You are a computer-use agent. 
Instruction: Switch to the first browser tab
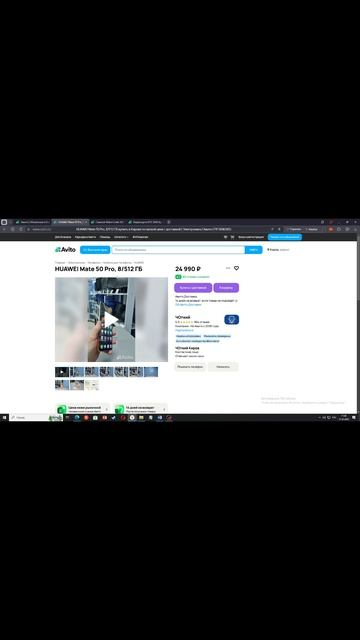[33, 222]
